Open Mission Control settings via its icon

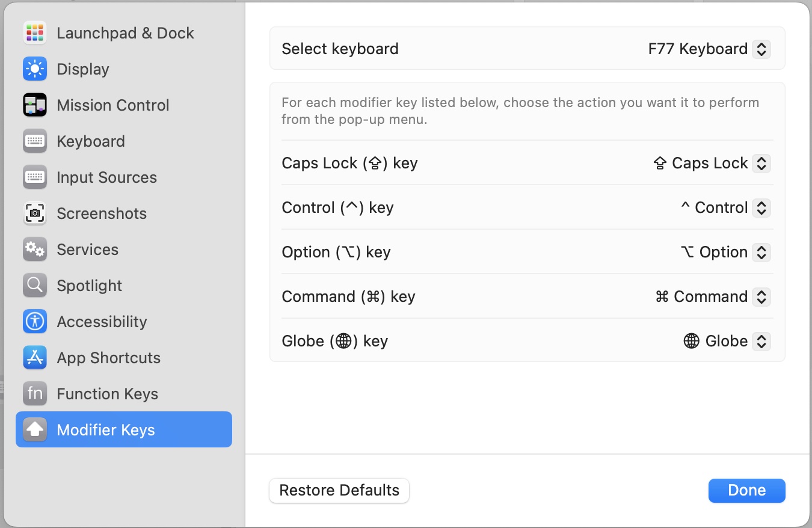click(34, 105)
